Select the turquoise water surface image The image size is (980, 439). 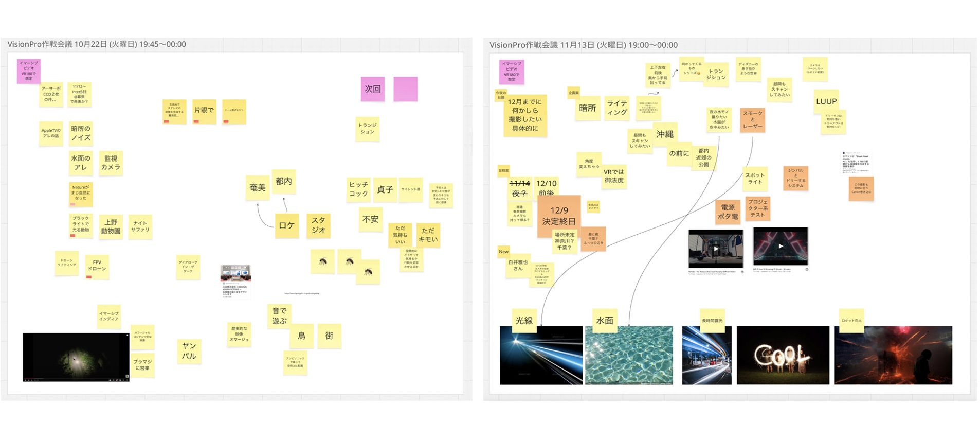628,355
